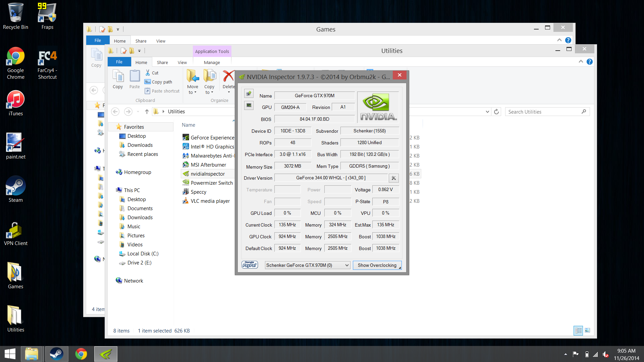Screen dimensions: 644x362
Task: Select FarCry4 Shortcut desktop icon
Action: [x=47, y=64]
